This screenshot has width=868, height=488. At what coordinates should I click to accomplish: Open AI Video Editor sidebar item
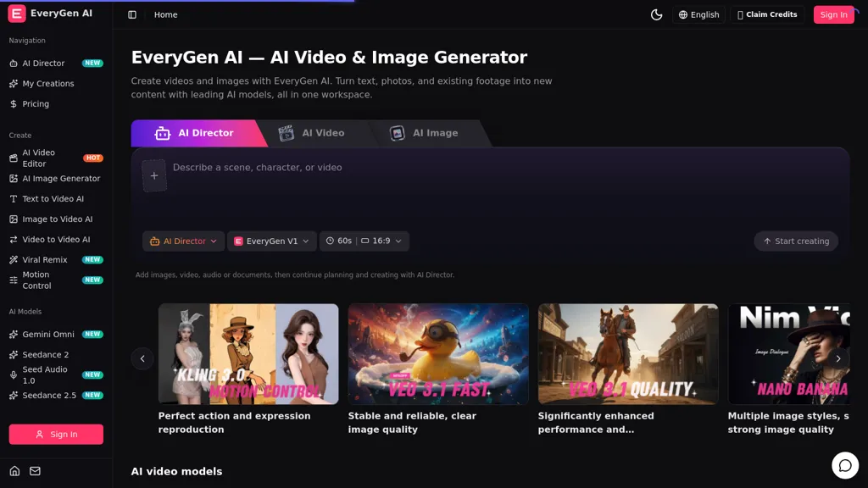(56, 158)
